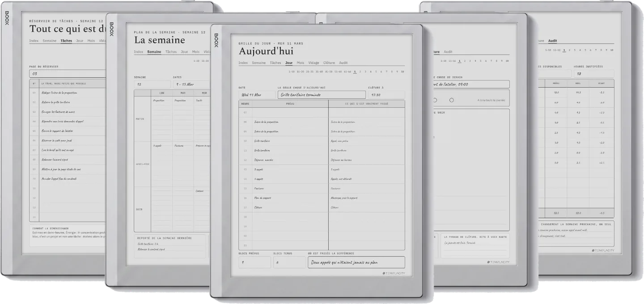
Task: Go to Mois tab on the Aujourd'hui page
Action: 300,63
